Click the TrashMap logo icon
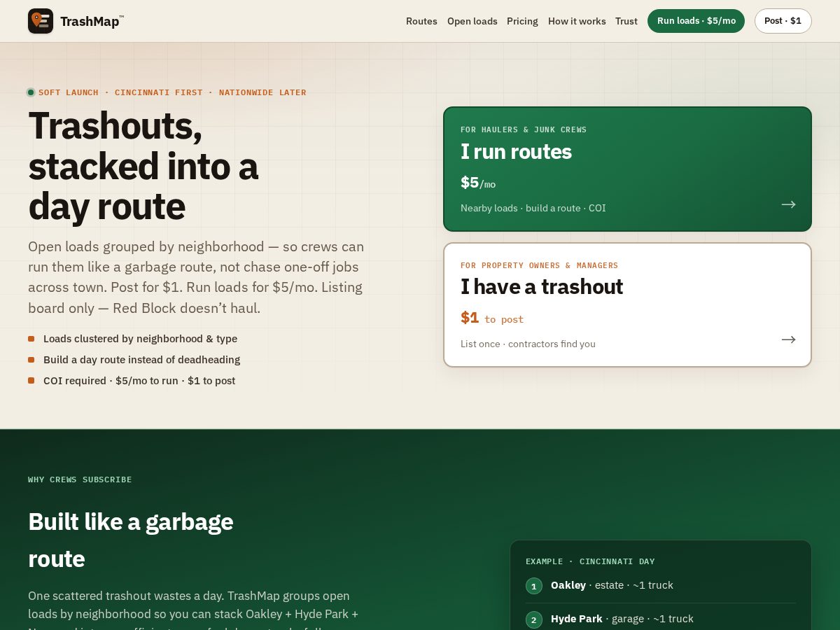 click(x=41, y=21)
